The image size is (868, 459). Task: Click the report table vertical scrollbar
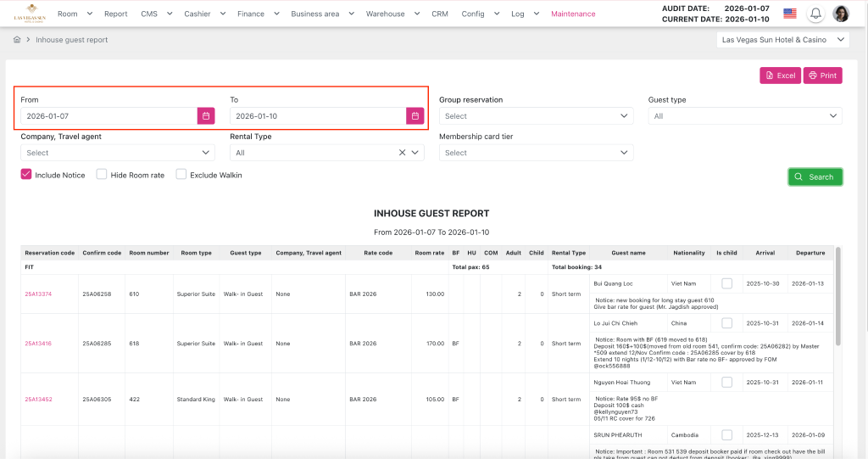pos(838,288)
